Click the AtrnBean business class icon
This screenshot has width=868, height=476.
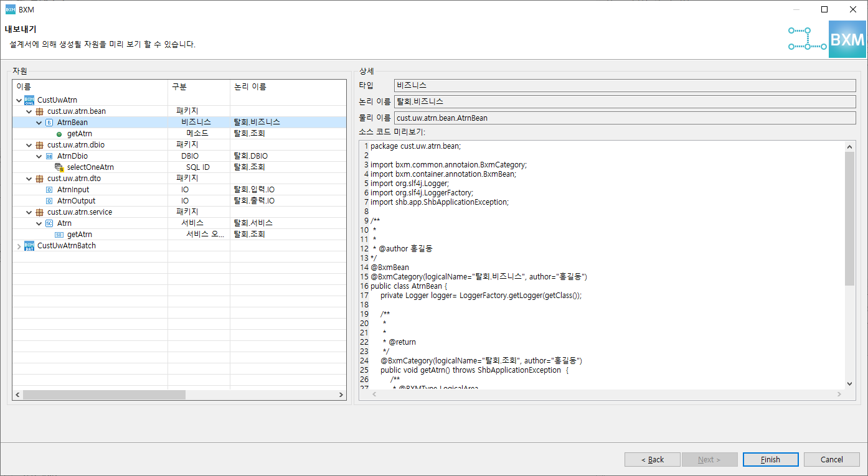(x=49, y=123)
